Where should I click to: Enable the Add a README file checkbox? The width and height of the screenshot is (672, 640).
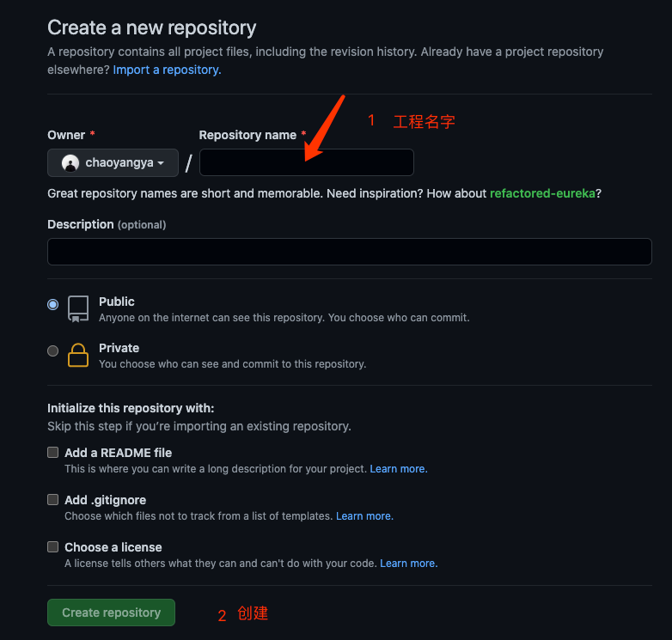(53, 452)
